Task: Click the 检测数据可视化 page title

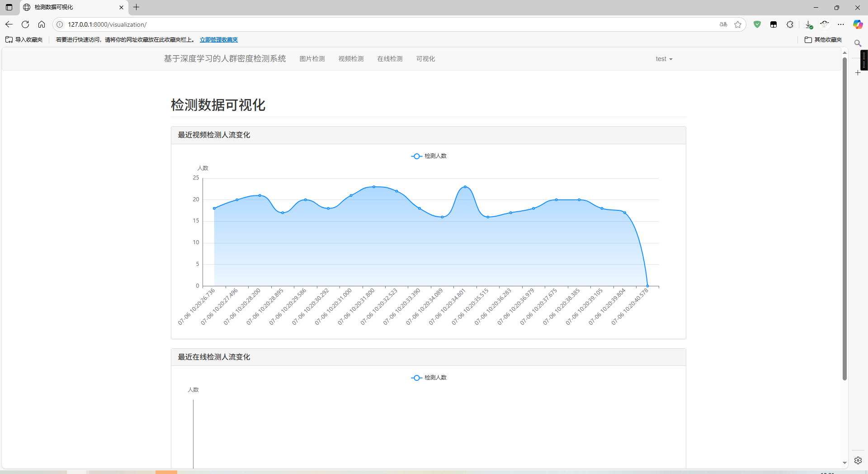Action: (x=218, y=105)
